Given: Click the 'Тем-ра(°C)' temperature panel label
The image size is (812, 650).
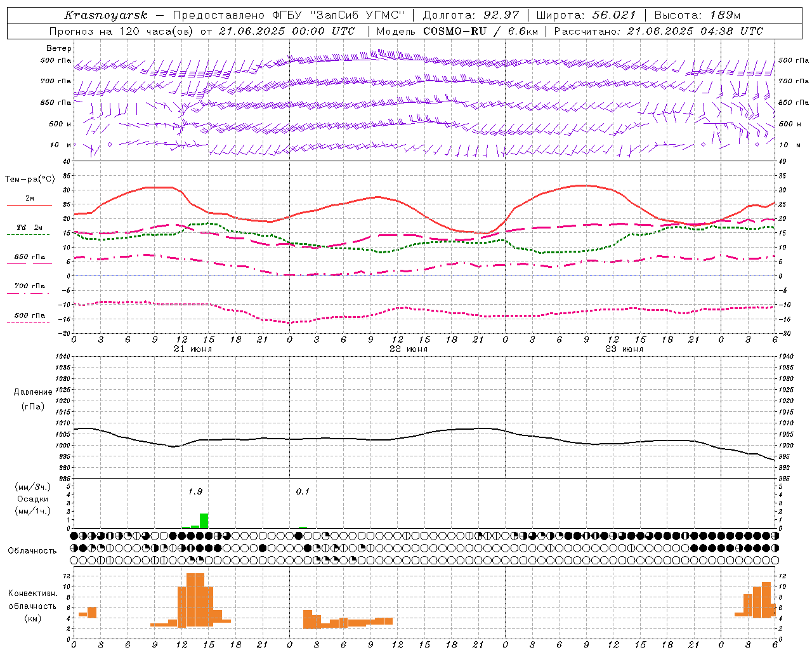Looking at the screenshot, I should click(30, 180).
